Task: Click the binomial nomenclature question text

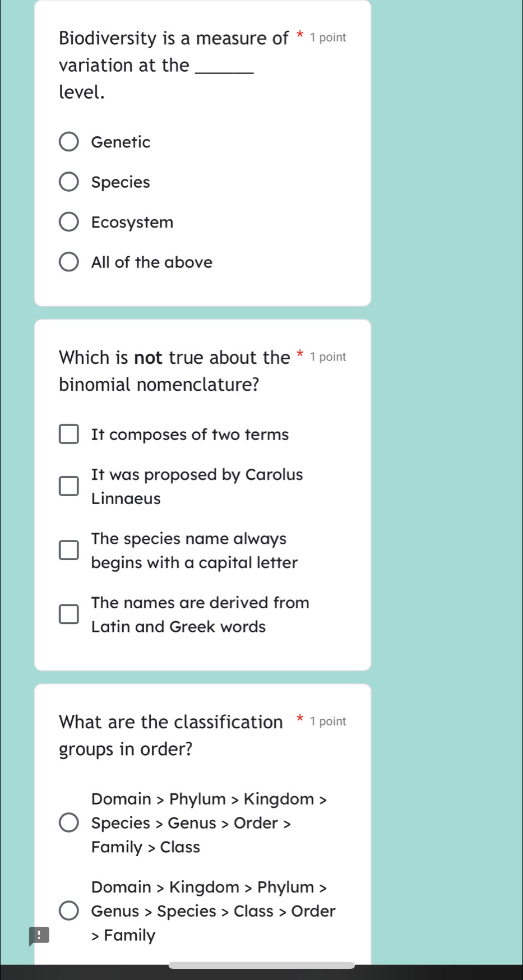Action: [174, 371]
